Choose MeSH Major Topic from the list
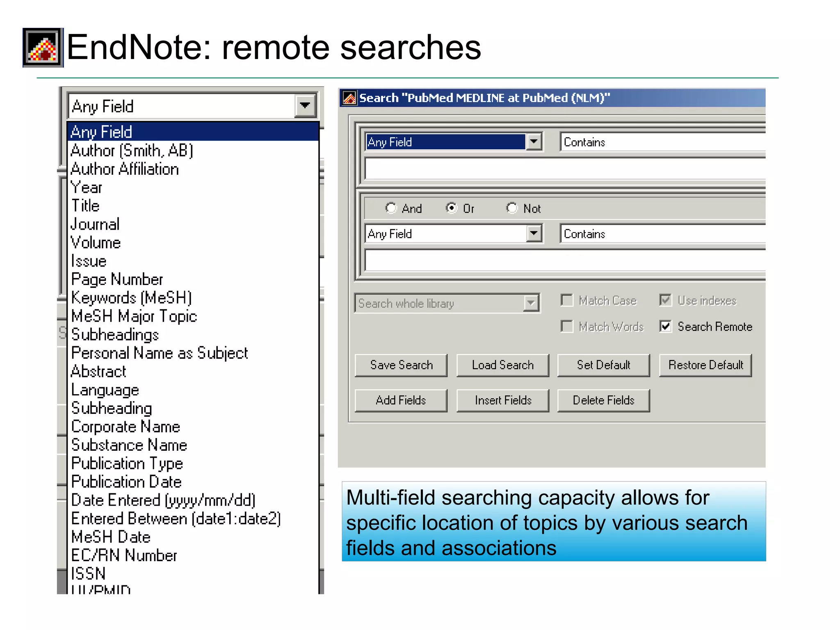Image resolution: width=840 pixels, height=630 pixels. click(x=193, y=316)
